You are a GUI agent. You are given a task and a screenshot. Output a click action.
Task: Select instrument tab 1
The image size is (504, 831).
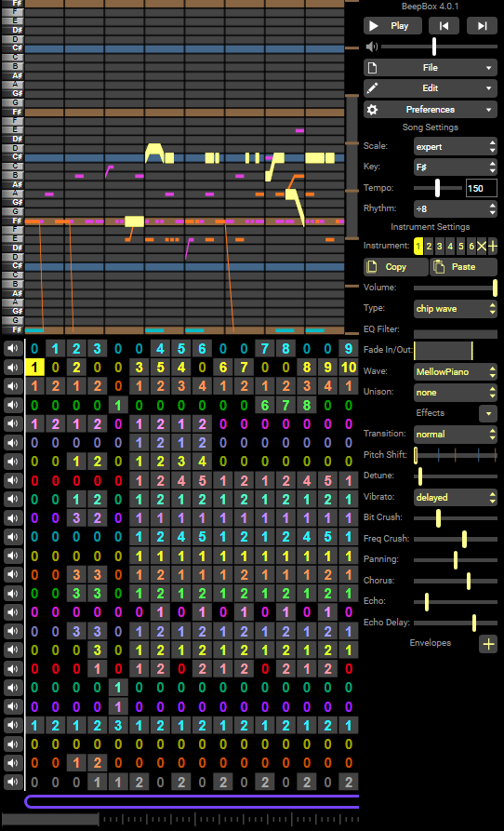pos(418,246)
